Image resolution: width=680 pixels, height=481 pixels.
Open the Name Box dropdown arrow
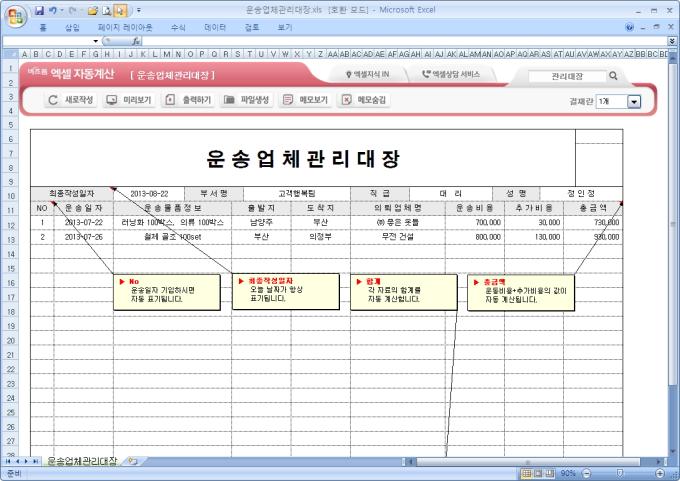tap(95, 41)
